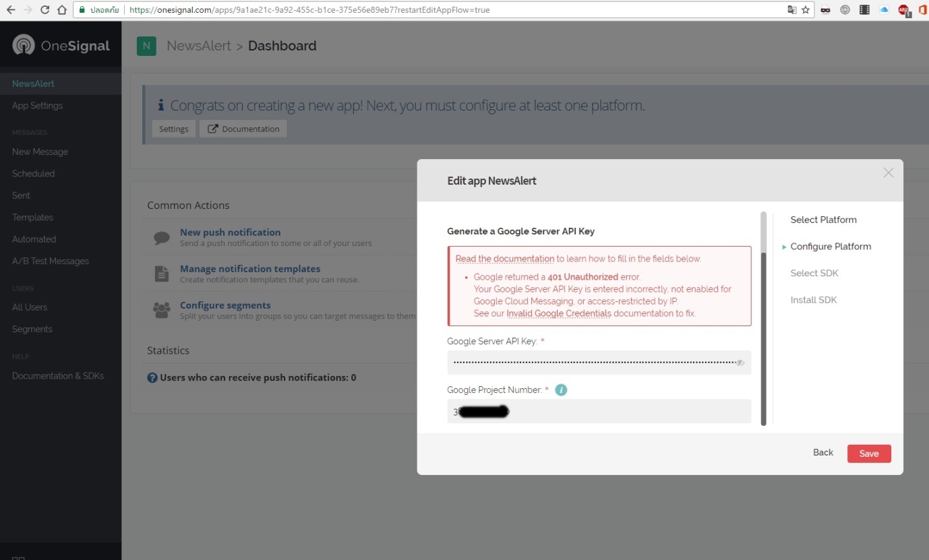
Task: Open the 'Read the documentation' link
Action: pos(505,259)
